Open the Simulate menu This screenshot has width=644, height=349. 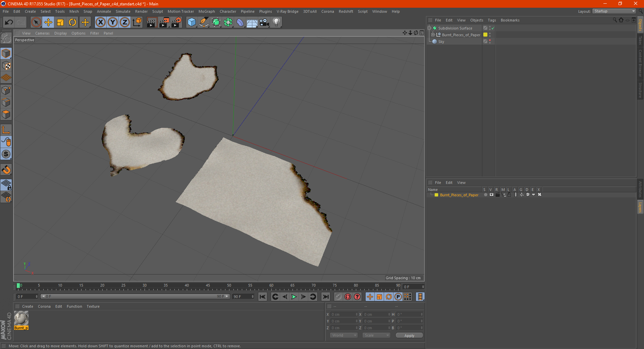[123, 11]
